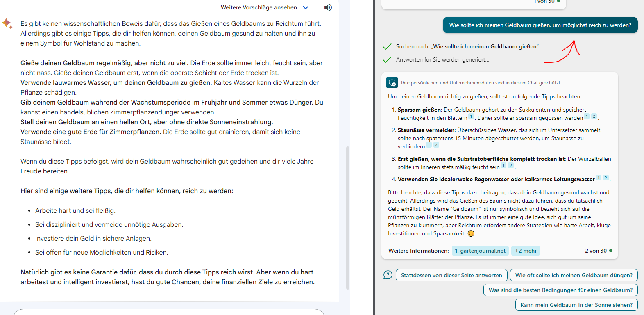The width and height of the screenshot is (644, 315).
Task: Click the question mark suggestions icon
Action: point(388,275)
